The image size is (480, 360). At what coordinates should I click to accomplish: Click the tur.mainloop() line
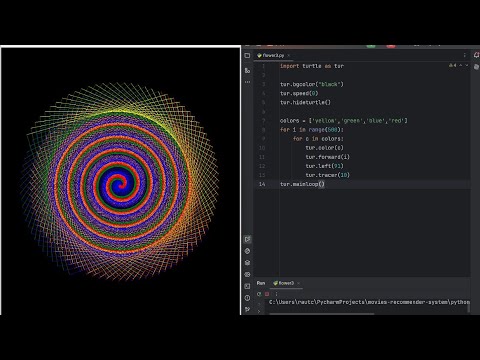coord(302,184)
